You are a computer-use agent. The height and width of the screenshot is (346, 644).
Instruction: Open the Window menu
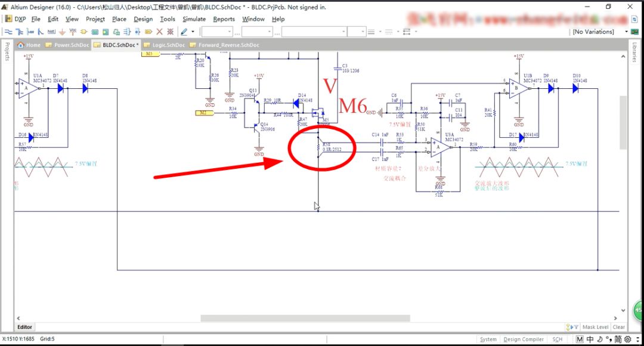(253, 19)
